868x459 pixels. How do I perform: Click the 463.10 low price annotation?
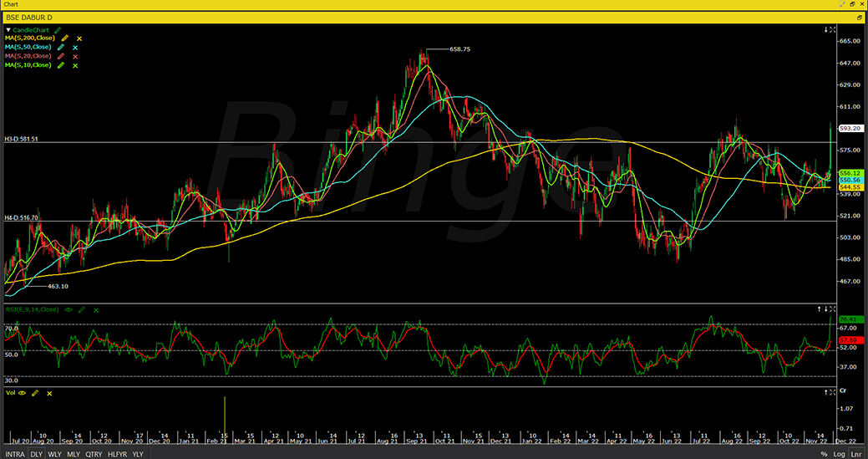58,286
